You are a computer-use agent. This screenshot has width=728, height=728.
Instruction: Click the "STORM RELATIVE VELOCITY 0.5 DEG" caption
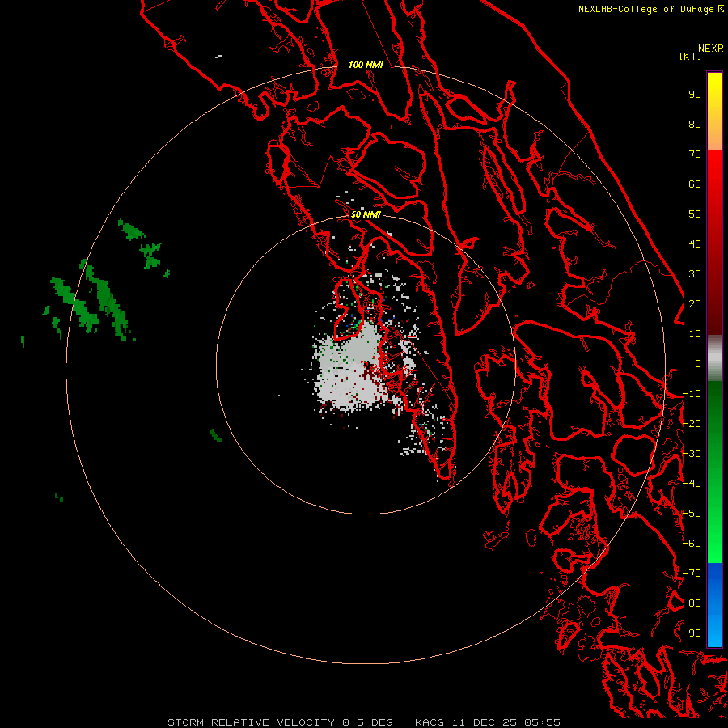pyautogui.click(x=280, y=722)
